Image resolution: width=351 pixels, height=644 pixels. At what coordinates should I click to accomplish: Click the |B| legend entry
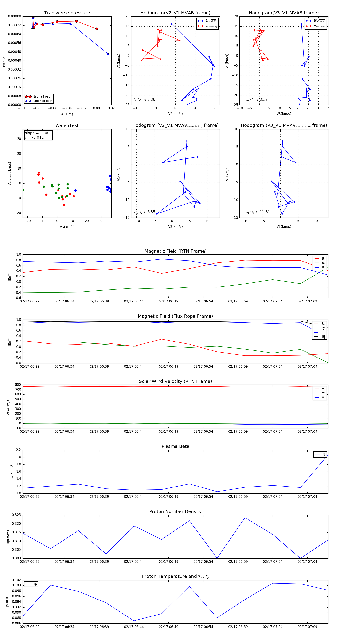click(320, 337)
